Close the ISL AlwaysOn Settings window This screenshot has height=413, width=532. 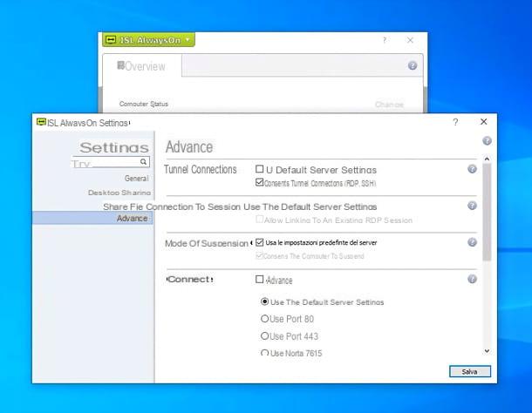coord(484,121)
